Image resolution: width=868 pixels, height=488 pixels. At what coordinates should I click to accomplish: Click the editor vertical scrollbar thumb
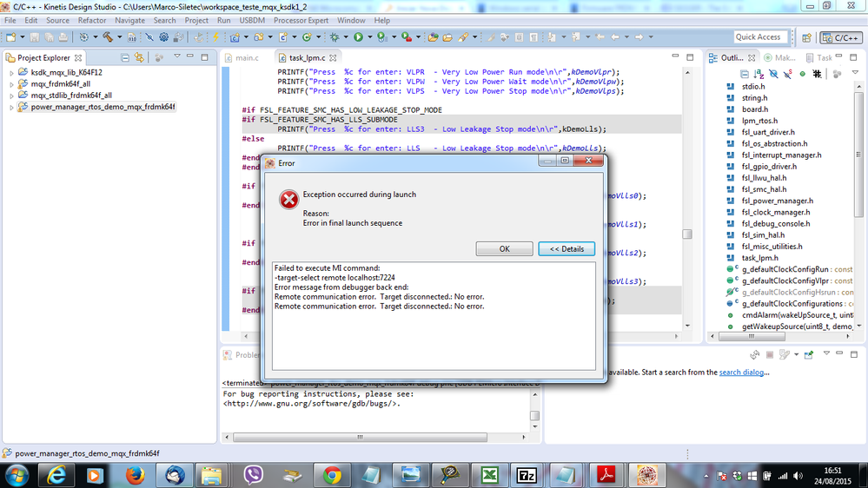(x=687, y=234)
